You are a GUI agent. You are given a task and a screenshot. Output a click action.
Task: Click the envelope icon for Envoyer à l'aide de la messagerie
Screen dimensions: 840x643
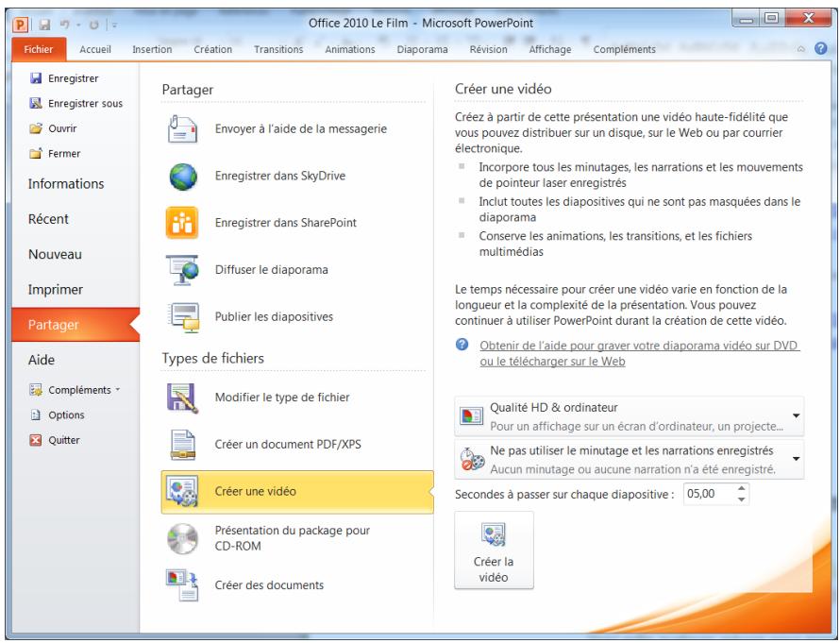[x=182, y=128]
